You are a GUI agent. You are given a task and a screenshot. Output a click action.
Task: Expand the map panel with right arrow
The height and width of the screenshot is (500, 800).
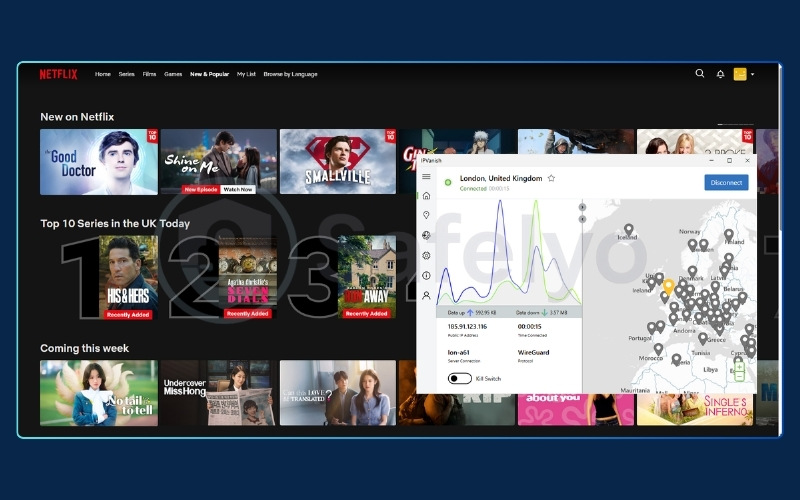click(582, 207)
